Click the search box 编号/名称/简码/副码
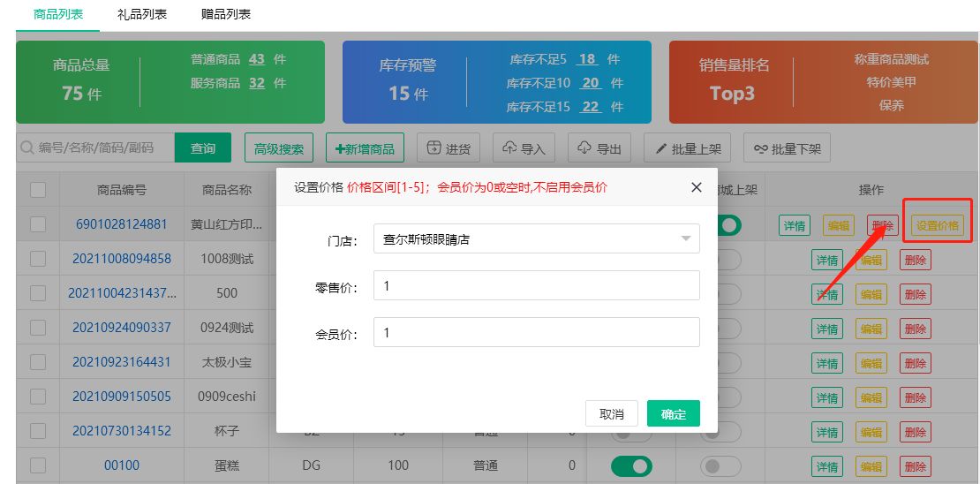 (95, 148)
